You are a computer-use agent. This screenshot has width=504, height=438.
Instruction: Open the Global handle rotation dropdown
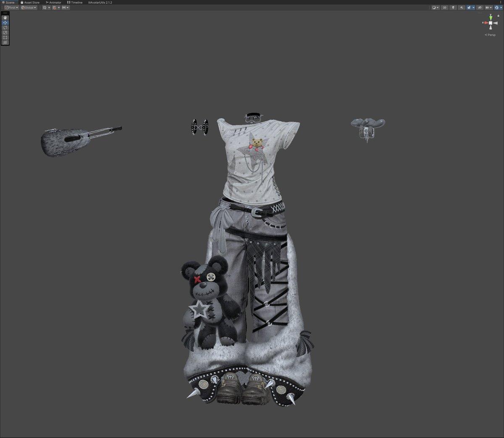coord(29,8)
